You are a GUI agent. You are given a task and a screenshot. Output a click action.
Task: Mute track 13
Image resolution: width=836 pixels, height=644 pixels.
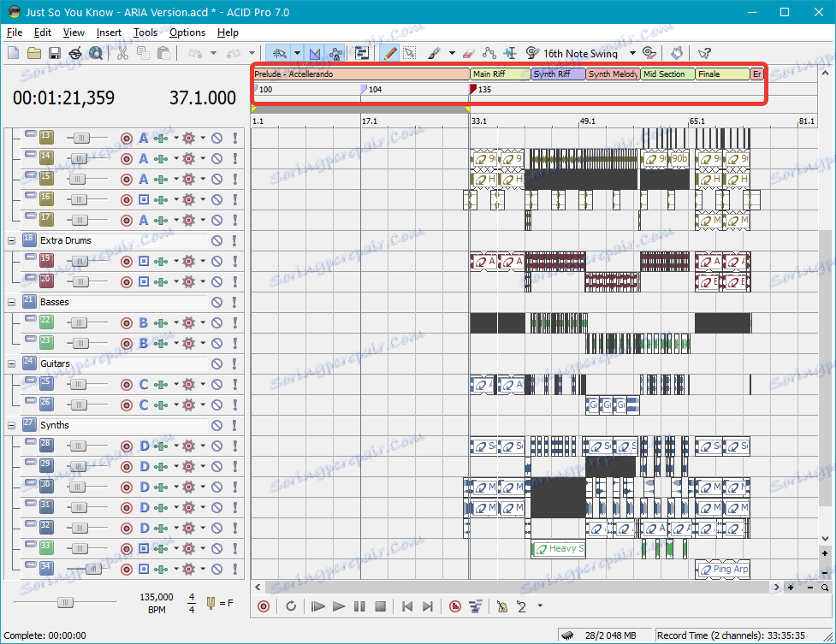pyautogui.click(x=216, y=139)
